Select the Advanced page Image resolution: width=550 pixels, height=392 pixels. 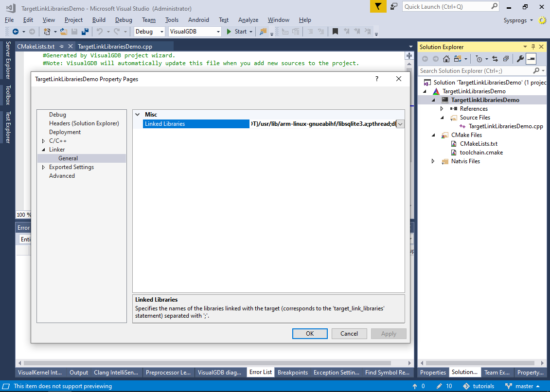pyautogui.click(x=62, y=176)
